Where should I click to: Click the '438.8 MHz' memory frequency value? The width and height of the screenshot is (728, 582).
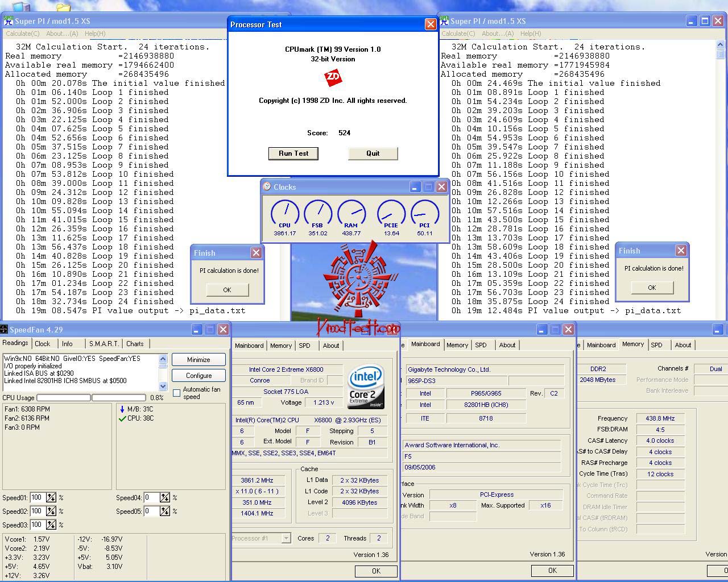(660, 419)
